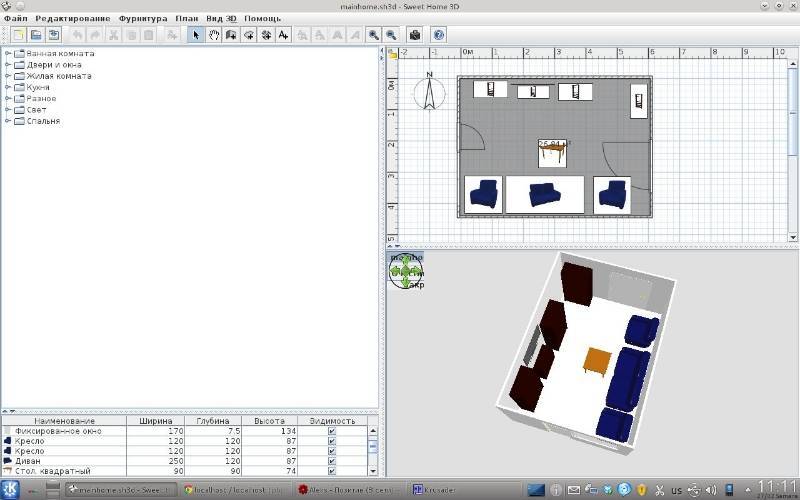Viewport: 800px width, 500px height.
Task: Expand the Спальня tree node
Action: (8, 121)
